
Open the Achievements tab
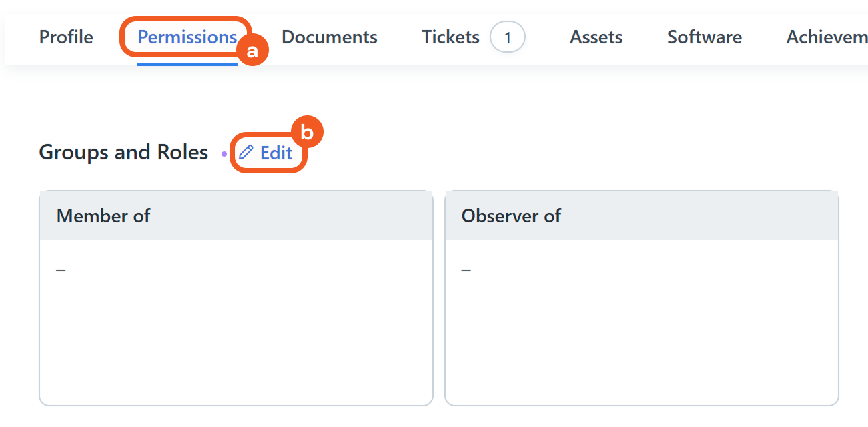(x=827, y=37)
